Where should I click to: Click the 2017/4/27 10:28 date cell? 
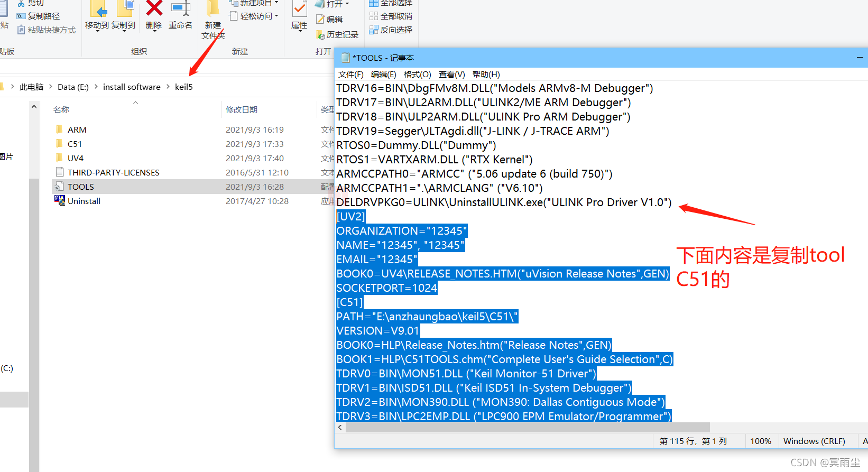(x=257, y=201)
